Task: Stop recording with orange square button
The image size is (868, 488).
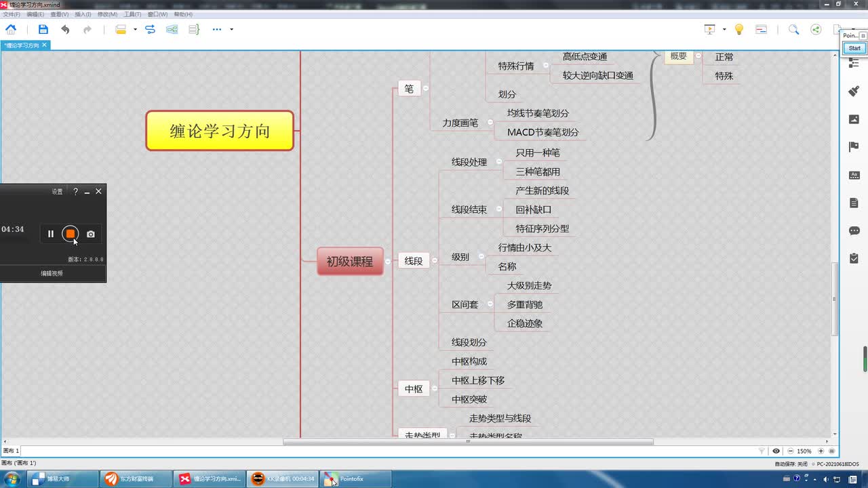Action: pyautogui.click(x=70, y=234)
